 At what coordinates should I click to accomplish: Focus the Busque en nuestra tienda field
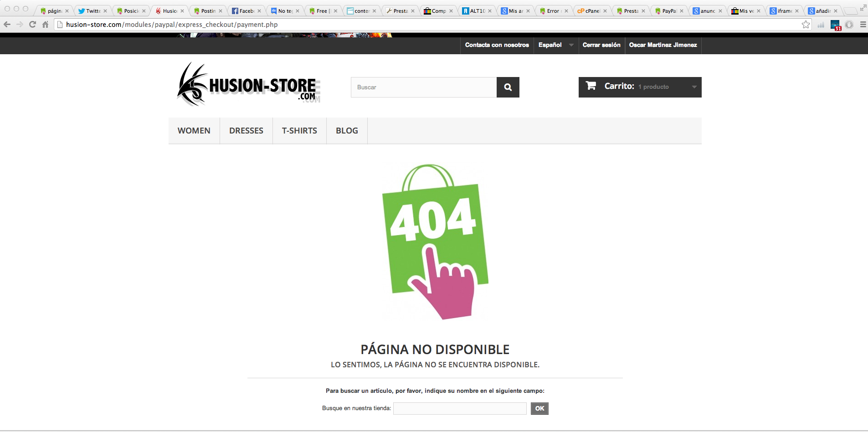[x=460, y=408]
